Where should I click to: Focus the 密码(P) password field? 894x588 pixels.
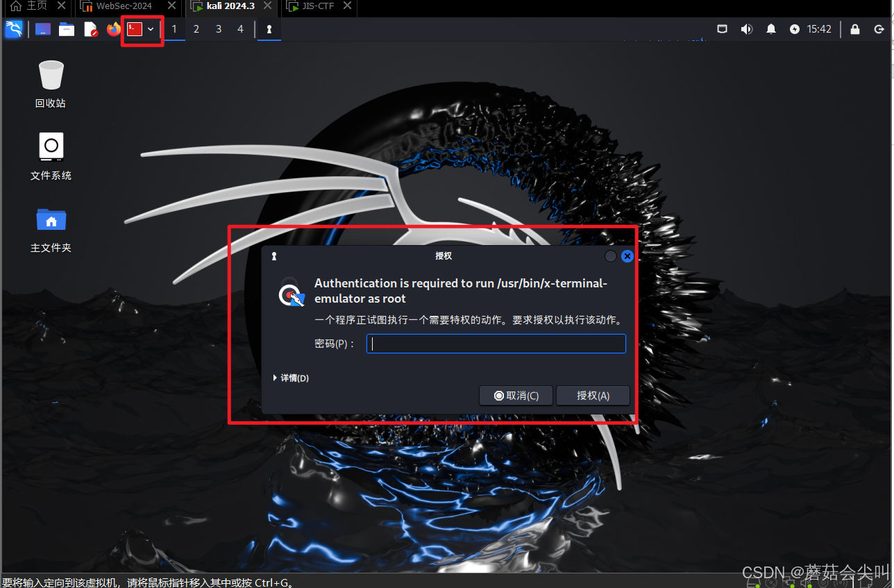496,344
